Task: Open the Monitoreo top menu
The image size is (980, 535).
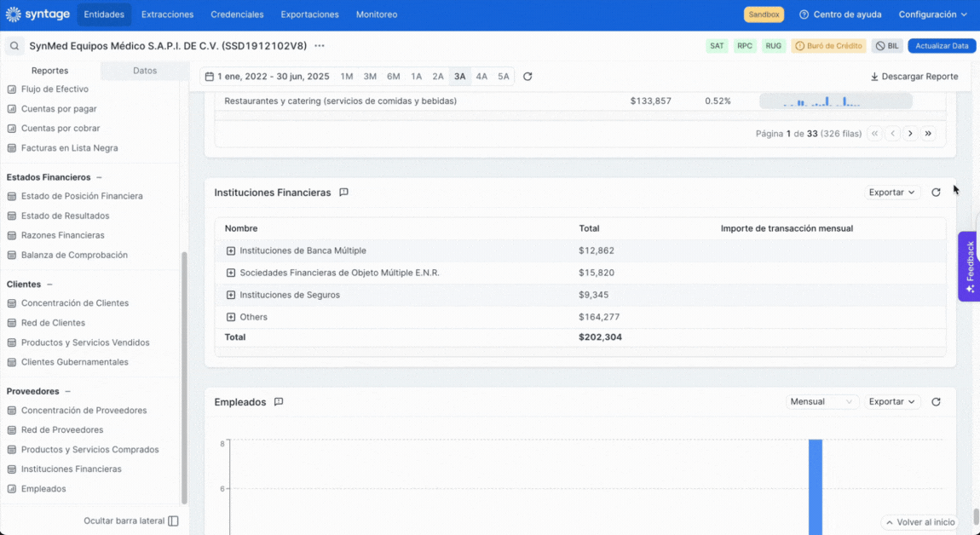Action: coord(377,14)
